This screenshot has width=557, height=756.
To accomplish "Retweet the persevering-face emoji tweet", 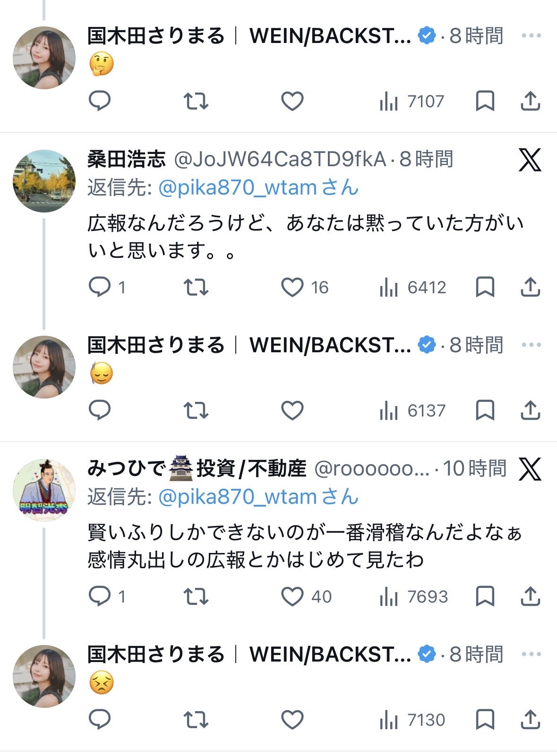I will coord(196,720).
